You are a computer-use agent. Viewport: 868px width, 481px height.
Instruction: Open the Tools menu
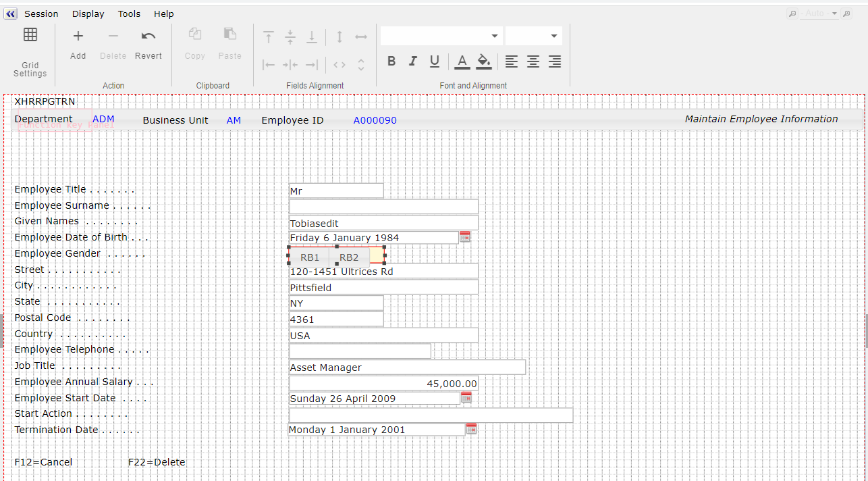tap(129, 14)
